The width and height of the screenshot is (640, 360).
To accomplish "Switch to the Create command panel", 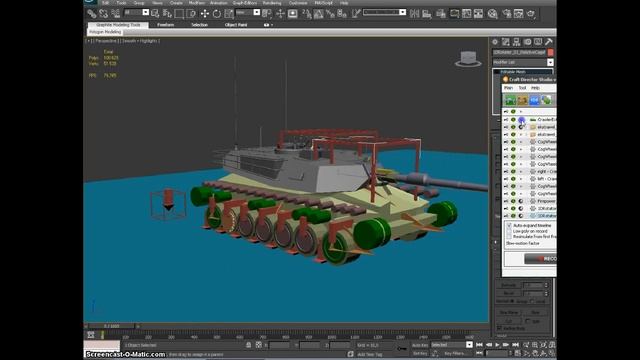I will [495, 42].
